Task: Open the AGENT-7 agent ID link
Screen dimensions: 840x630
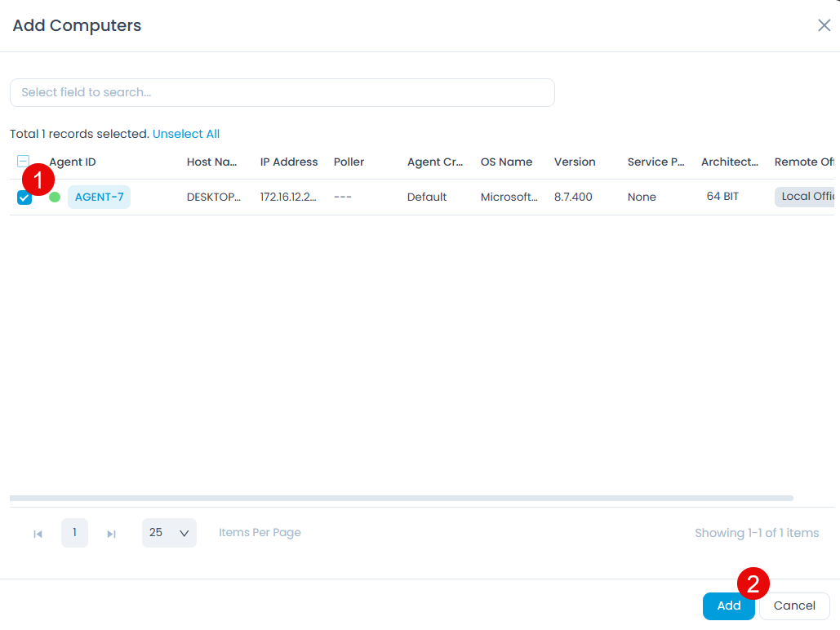Action: (99, 197)
